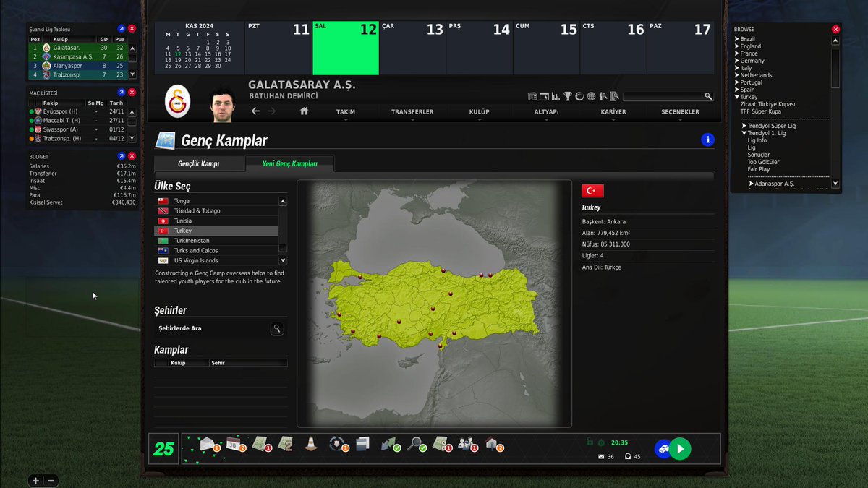Click the globe icon in the header

591,96
